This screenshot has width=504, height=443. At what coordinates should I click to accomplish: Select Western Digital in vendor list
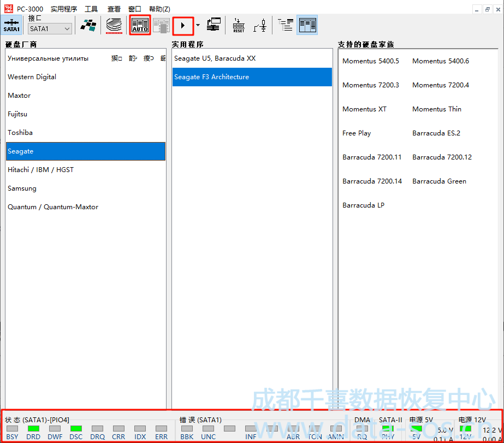pyautogui.click(x=32, y=77)
